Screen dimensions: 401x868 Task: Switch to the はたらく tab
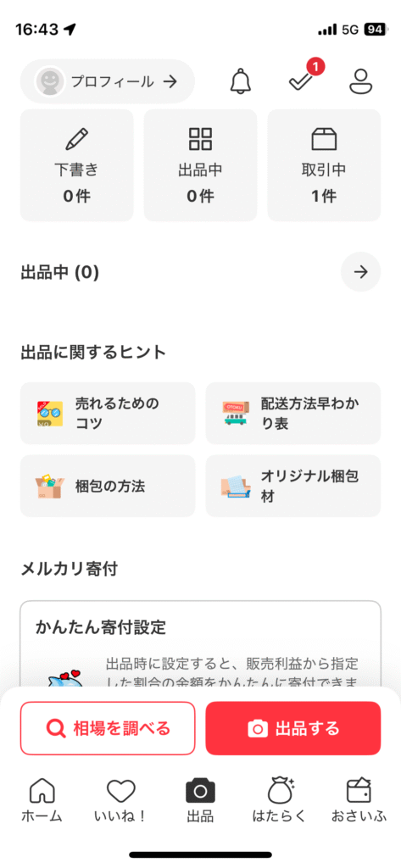point(279,800)
